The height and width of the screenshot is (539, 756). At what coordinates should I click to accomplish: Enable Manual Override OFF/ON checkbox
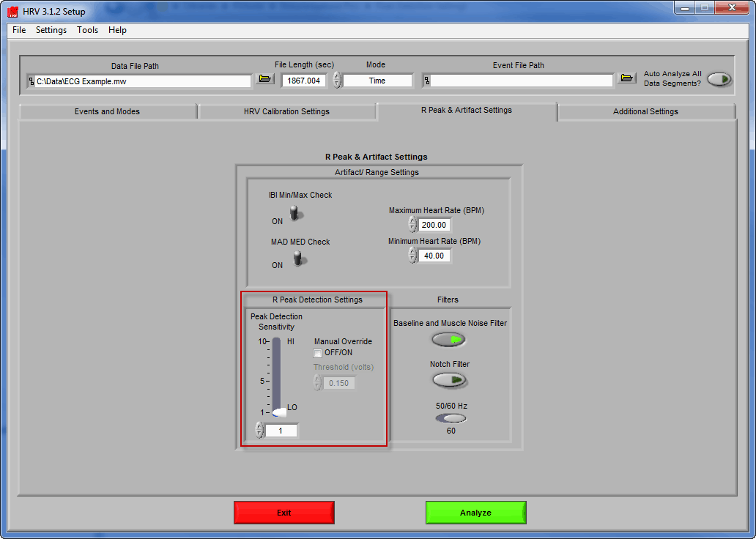(317, 354)
